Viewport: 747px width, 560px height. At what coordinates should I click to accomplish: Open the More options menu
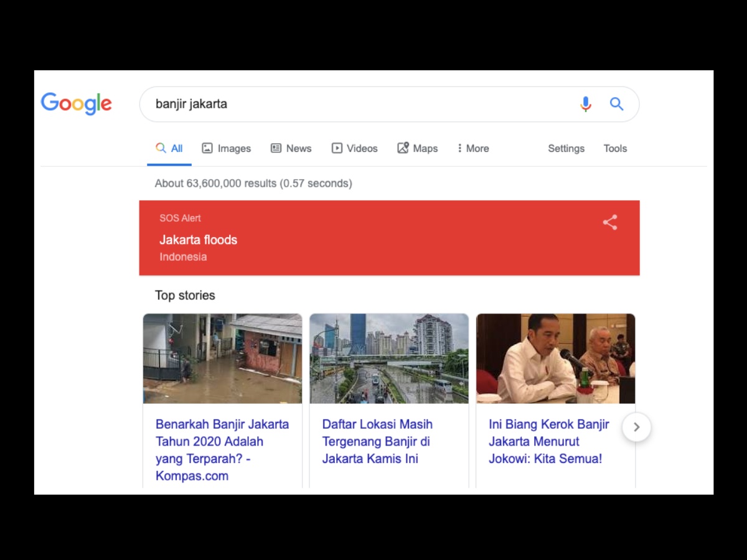[x=473, y=148]
